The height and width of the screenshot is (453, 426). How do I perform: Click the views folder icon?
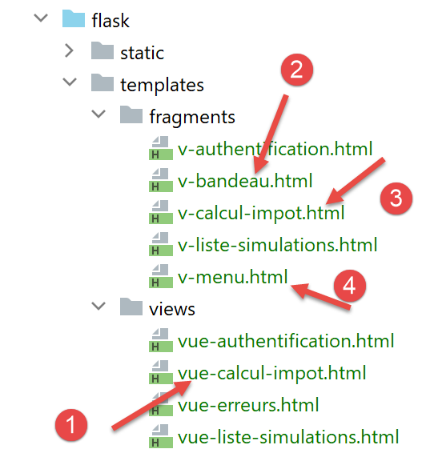click(x=131, y=307)
